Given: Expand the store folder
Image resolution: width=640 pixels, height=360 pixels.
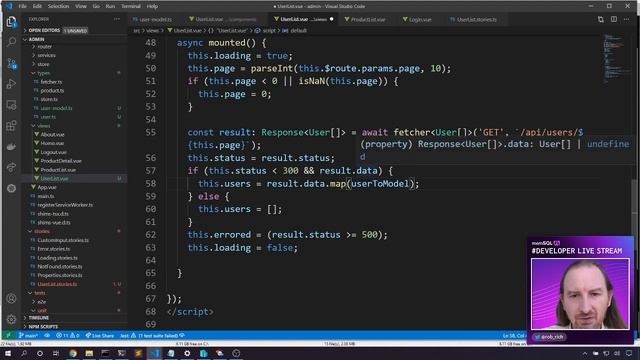Looking at the screenshot, I should click(x=44, y=64).
